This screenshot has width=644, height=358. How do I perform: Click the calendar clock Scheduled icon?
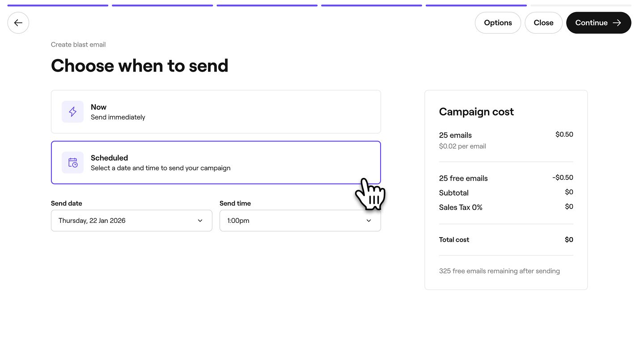tap(72, 162)
